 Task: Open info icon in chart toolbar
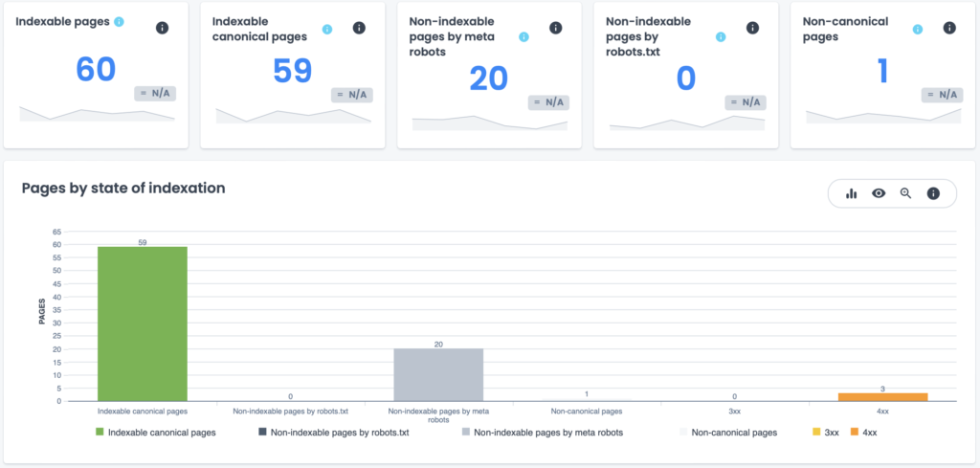[933, 193]
